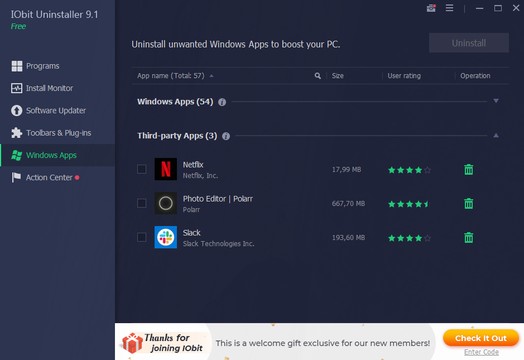The image size is (524, 360).
Task: Click the Enter Code link
Action: [x=481, y=352]
